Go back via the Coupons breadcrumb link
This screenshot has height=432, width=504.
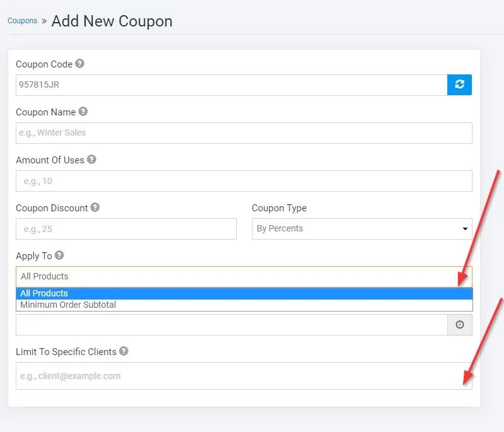(22, 21)
